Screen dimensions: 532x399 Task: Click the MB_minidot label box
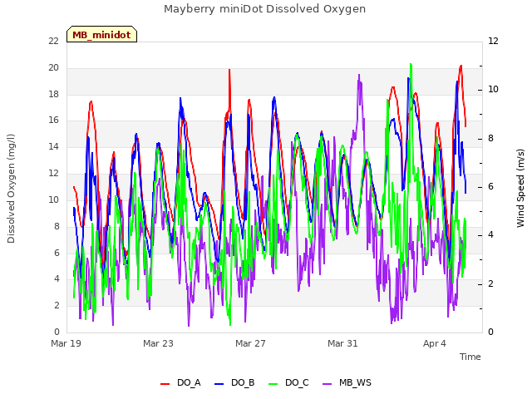(x=101, y=34)
